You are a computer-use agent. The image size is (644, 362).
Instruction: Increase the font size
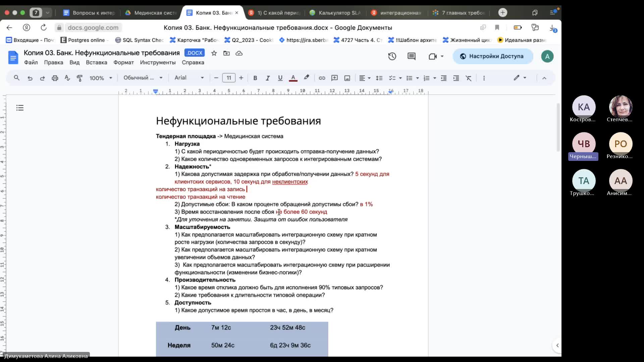click(x=241, y=78)
